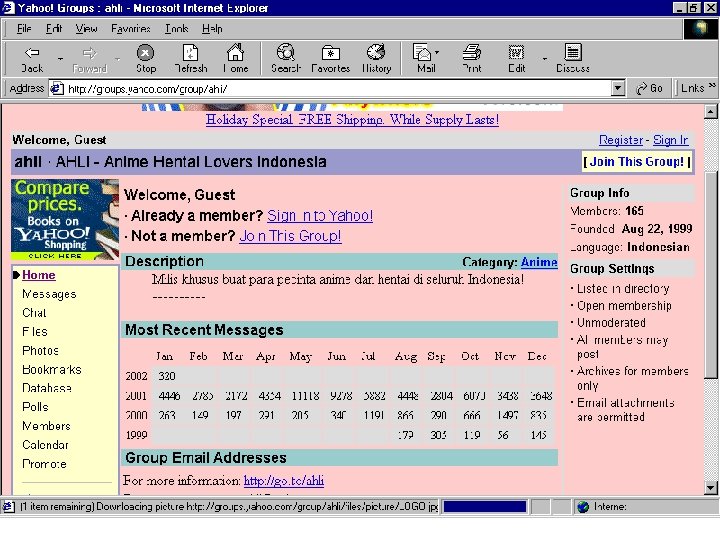
Task: Open the Mail toolbar button
Action: point(424,58)
